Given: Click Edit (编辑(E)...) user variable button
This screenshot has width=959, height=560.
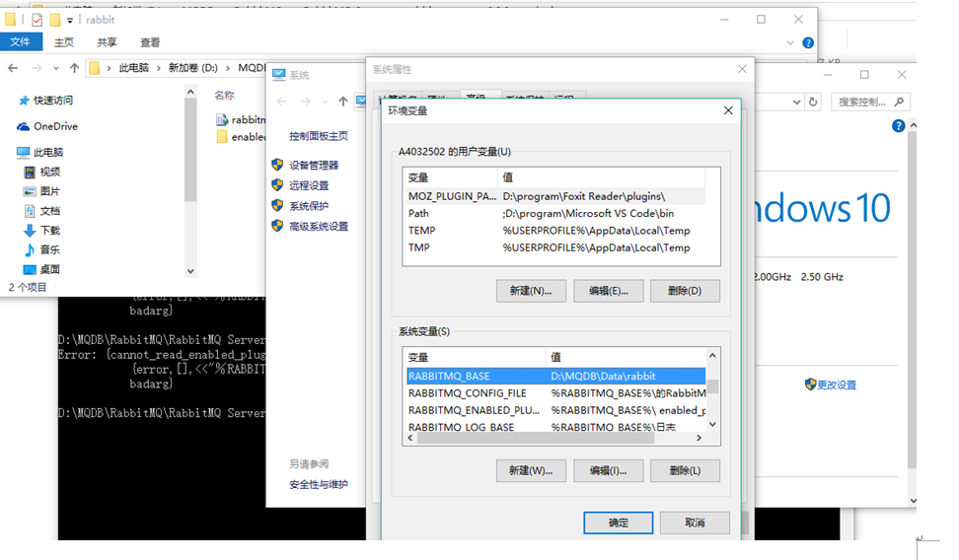Looking at the screenshot, I should coord(609,291).
